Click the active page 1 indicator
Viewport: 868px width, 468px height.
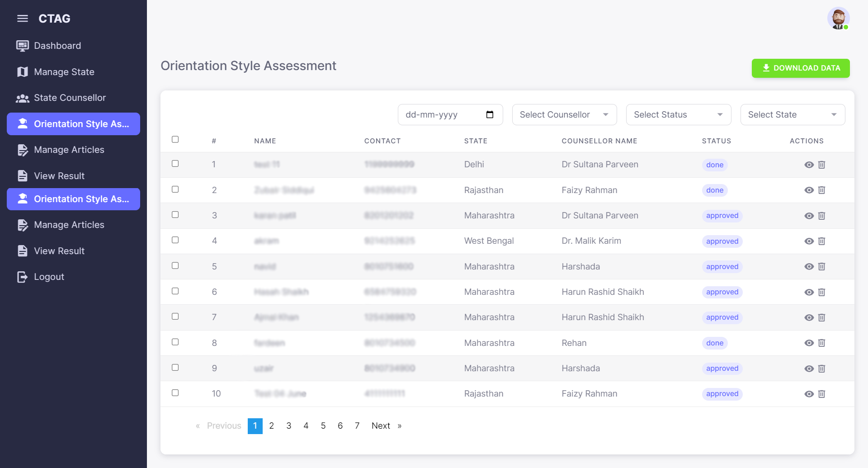click(255, 426)
